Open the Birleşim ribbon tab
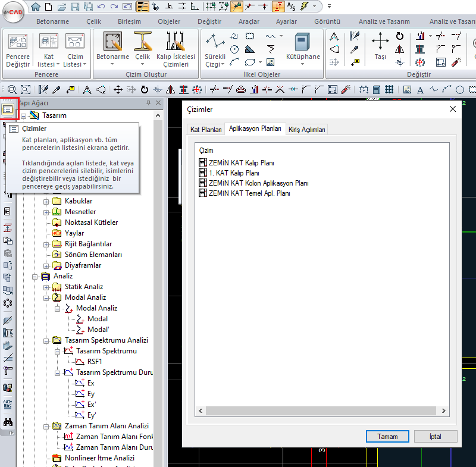 pos(129,21)
